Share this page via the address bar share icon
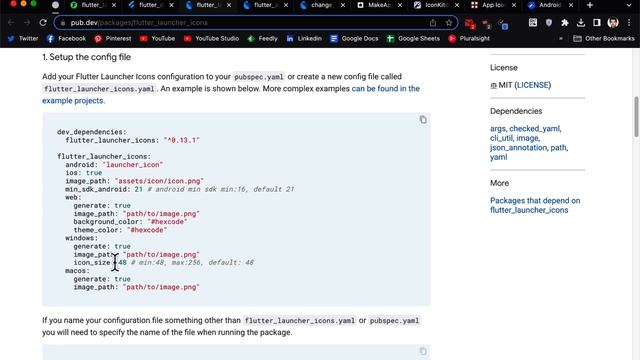Image resolution: width=640 pixels, height=360 pixels. pos(433,22)
